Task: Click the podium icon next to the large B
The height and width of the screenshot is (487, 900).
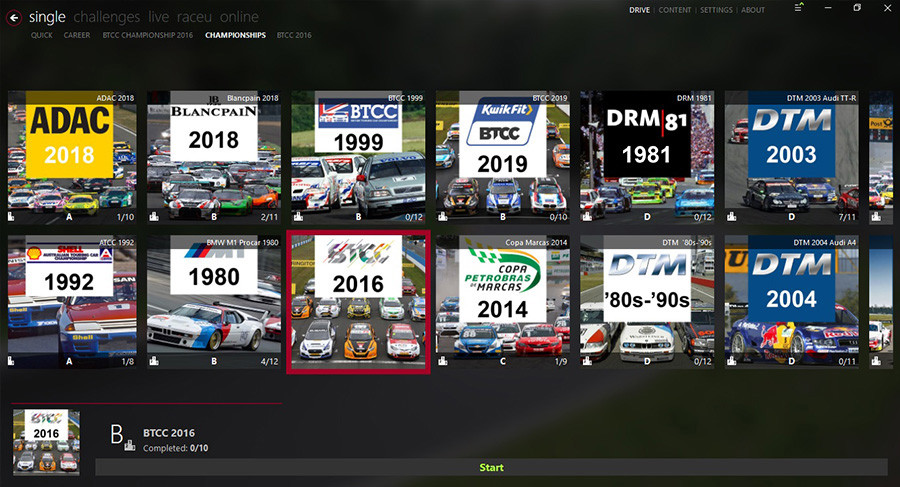Action: (130, 445)
